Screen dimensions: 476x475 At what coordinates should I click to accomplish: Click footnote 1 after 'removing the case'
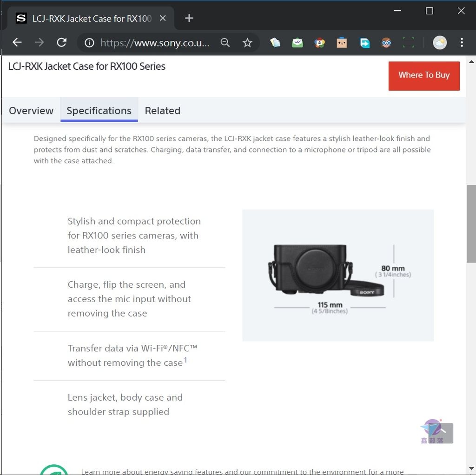tap(185, 360)
